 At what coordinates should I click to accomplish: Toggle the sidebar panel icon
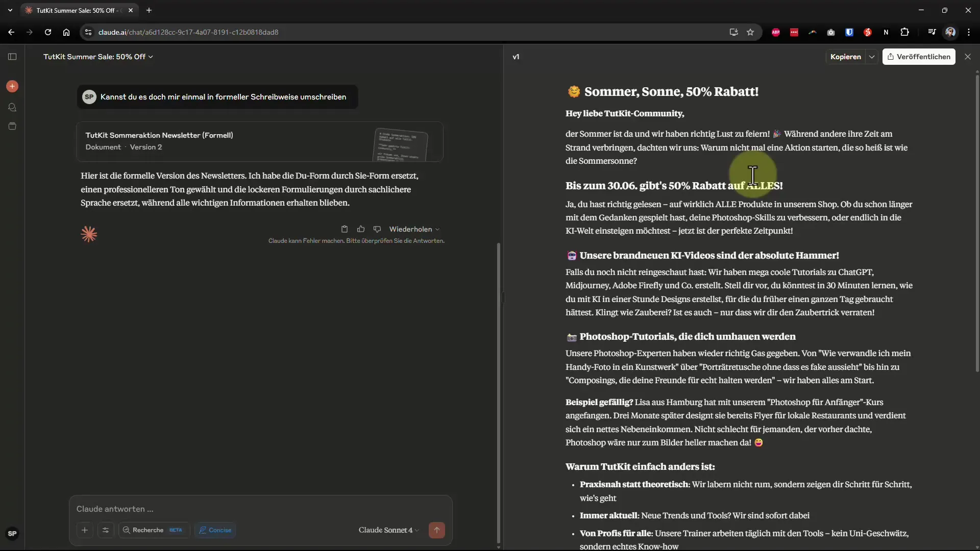pyautogui.click(x=12, y=57)
